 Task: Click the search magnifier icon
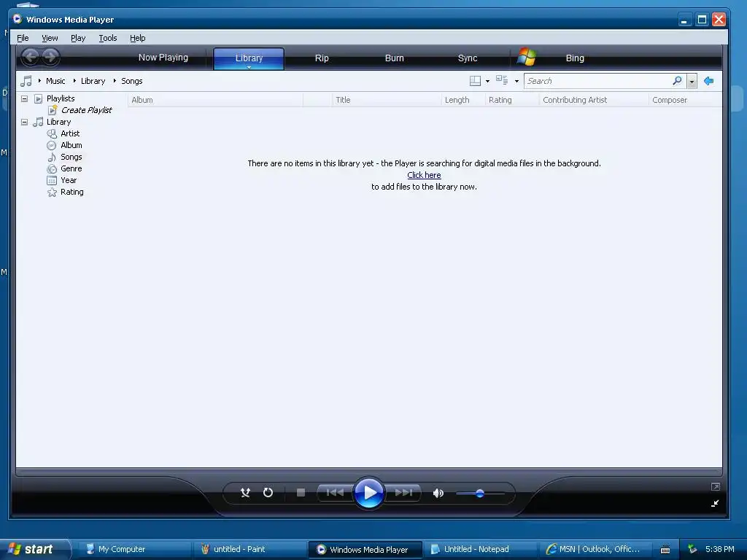tap(677, 81)
